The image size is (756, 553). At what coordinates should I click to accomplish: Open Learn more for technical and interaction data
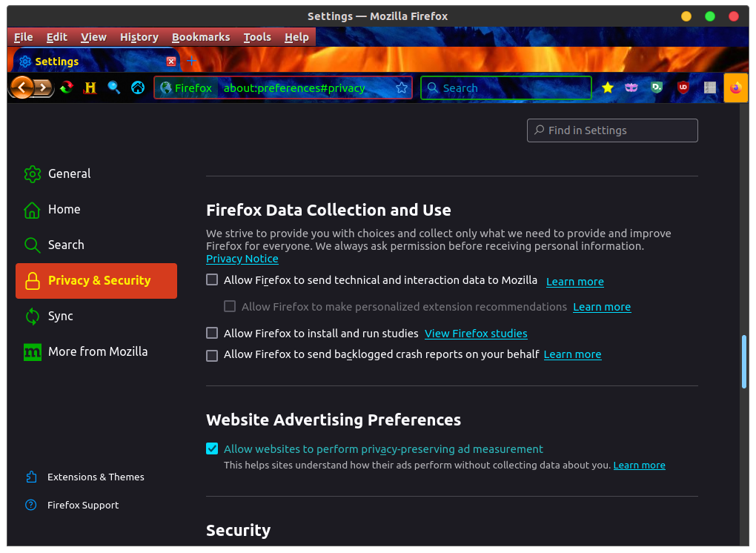pyautogui.click(x=574, y=282)
